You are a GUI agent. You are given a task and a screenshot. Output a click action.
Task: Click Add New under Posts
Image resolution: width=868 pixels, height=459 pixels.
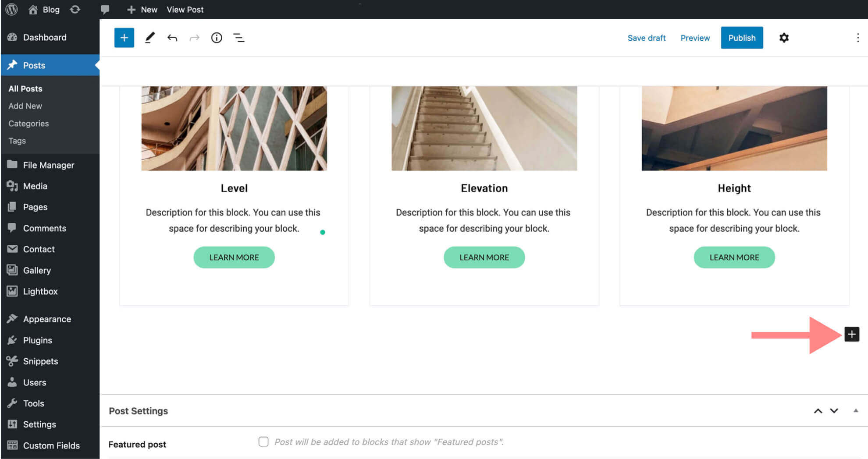coord(25,106)
